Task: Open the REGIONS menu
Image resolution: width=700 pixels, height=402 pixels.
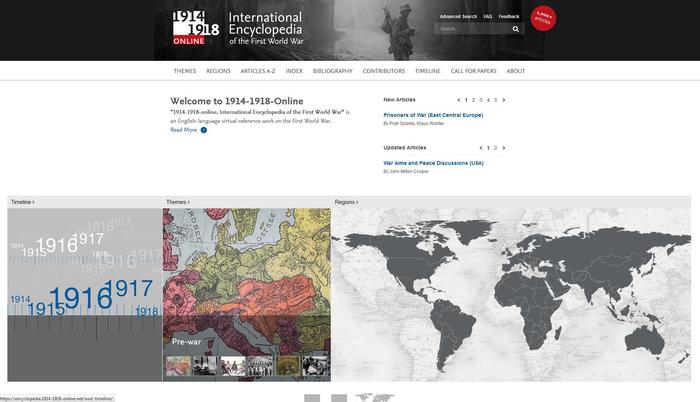Action: [218, 71]
